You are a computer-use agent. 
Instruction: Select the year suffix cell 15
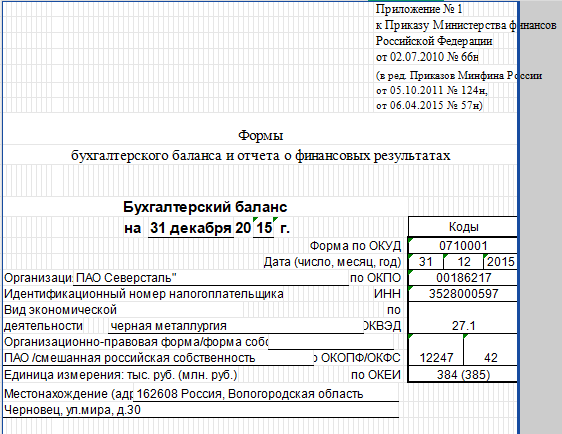tap(263, 228)
